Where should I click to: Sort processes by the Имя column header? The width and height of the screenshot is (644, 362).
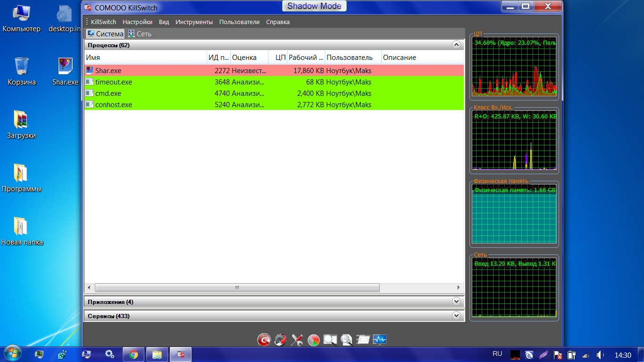[x=145, y=58]
